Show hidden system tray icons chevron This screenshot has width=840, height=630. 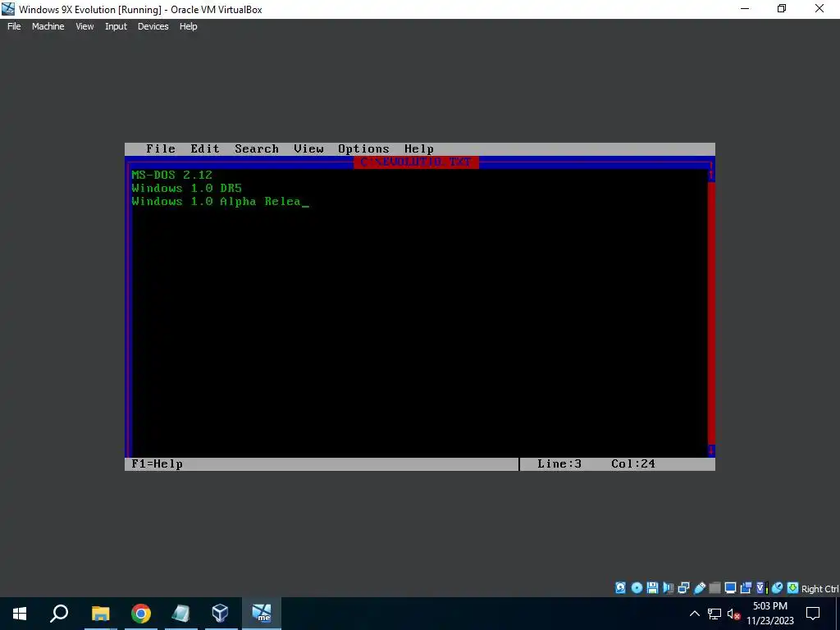pos(694,614)
